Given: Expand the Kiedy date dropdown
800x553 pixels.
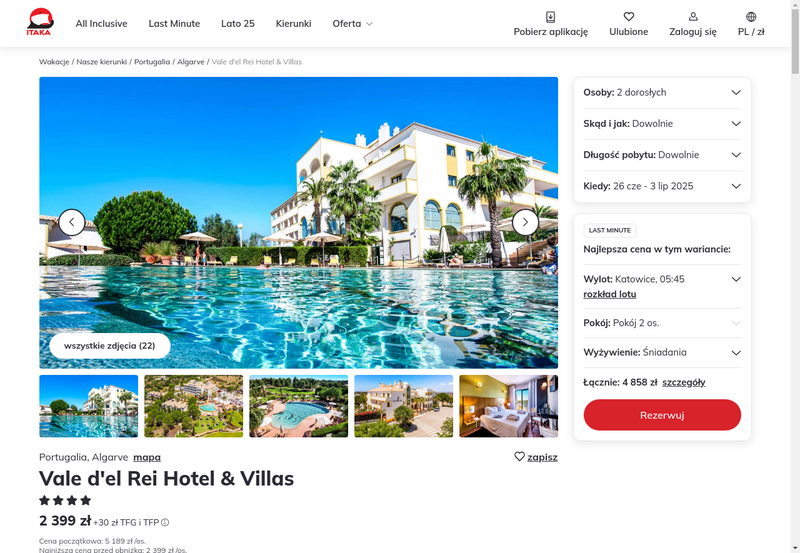Looking at the screenshot, I should coord(662,186).
